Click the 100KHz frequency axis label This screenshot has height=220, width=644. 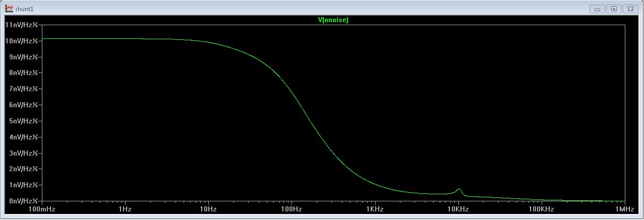pyautogui.click(x=541, y=209)
